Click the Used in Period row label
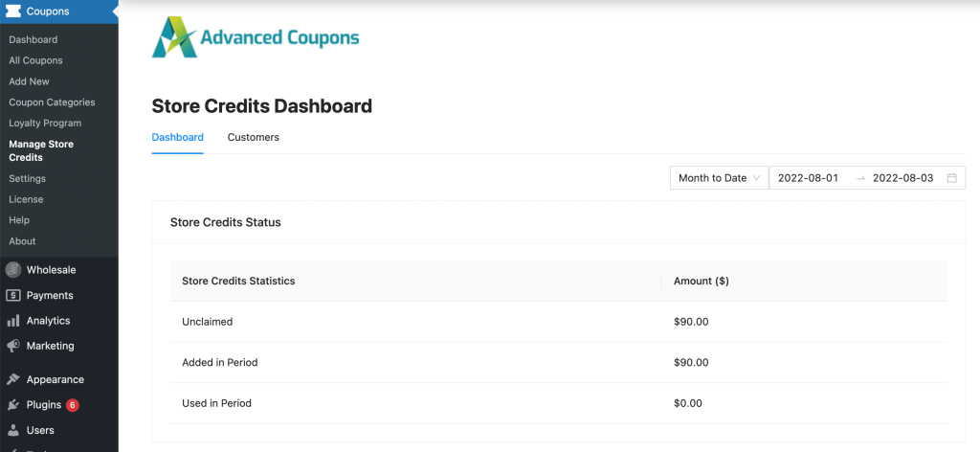 pos(216,403)
